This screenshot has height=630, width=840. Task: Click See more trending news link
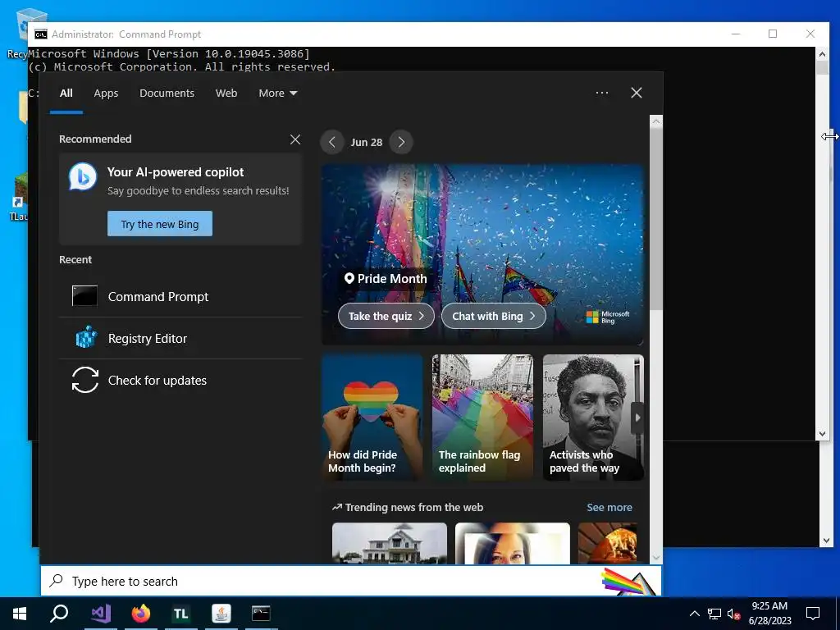609,507
